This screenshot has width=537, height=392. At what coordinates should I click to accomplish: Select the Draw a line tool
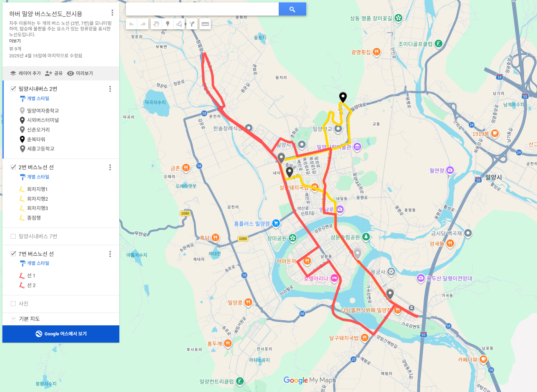pos(179,24)
